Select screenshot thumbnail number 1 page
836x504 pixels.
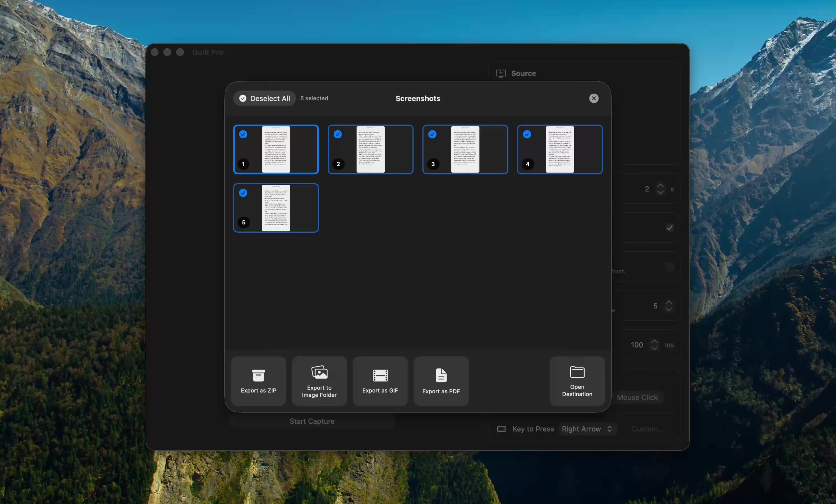tap(276, 150)
